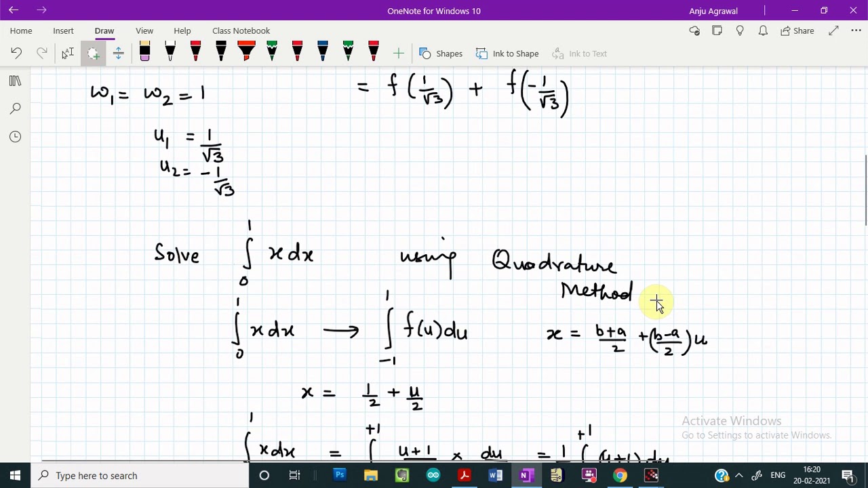Pick green pen right of blue pen
This screenshot has width=868, height=488.
point(348,52)
